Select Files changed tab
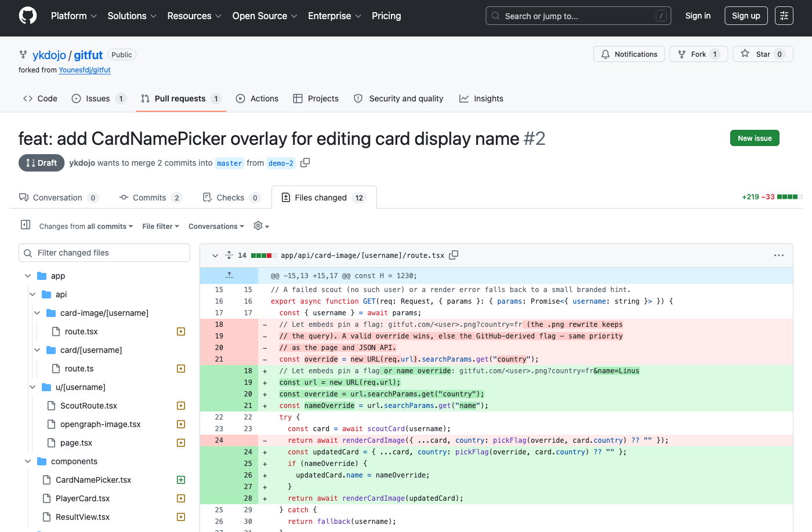This screenshot has height=532, width=812. [x=324, y=198]
